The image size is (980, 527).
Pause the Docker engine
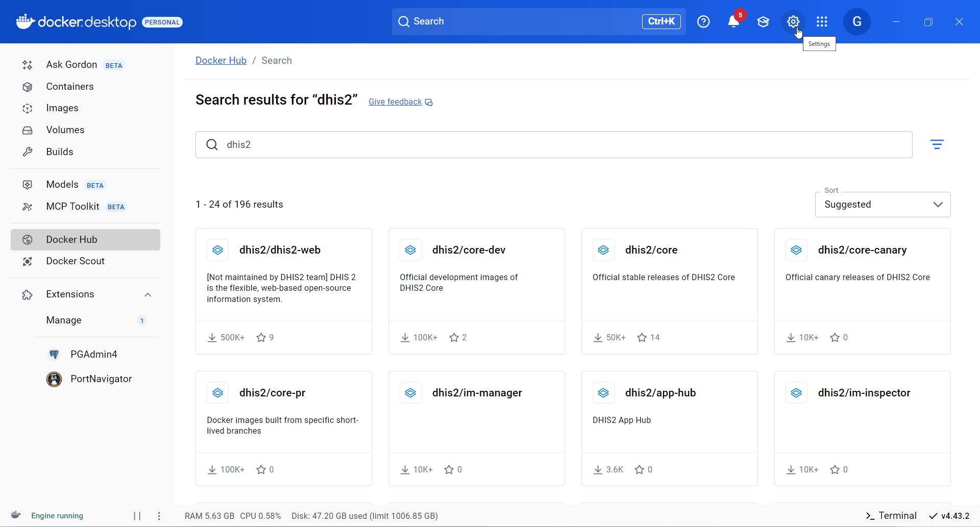[137, 516]
